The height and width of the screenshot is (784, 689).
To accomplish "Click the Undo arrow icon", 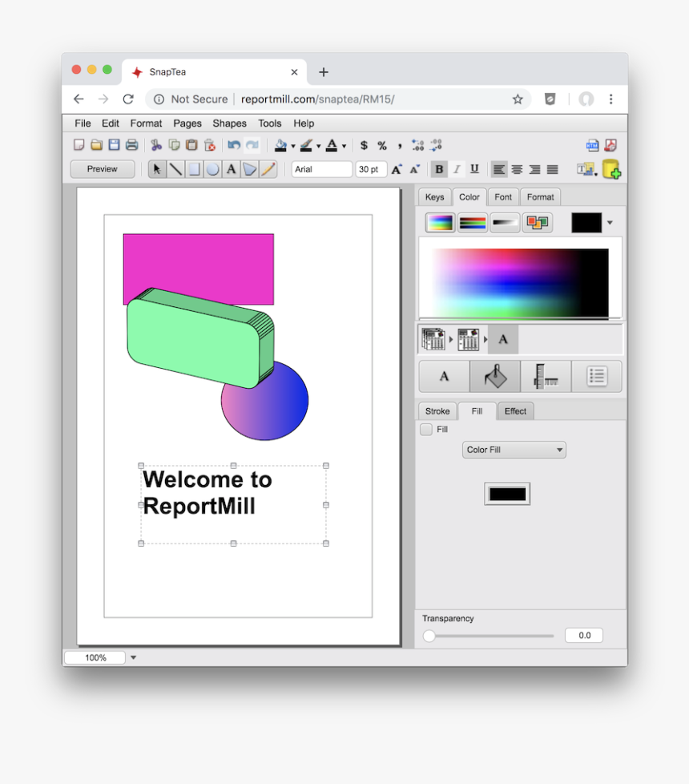I will click(234, 145).
